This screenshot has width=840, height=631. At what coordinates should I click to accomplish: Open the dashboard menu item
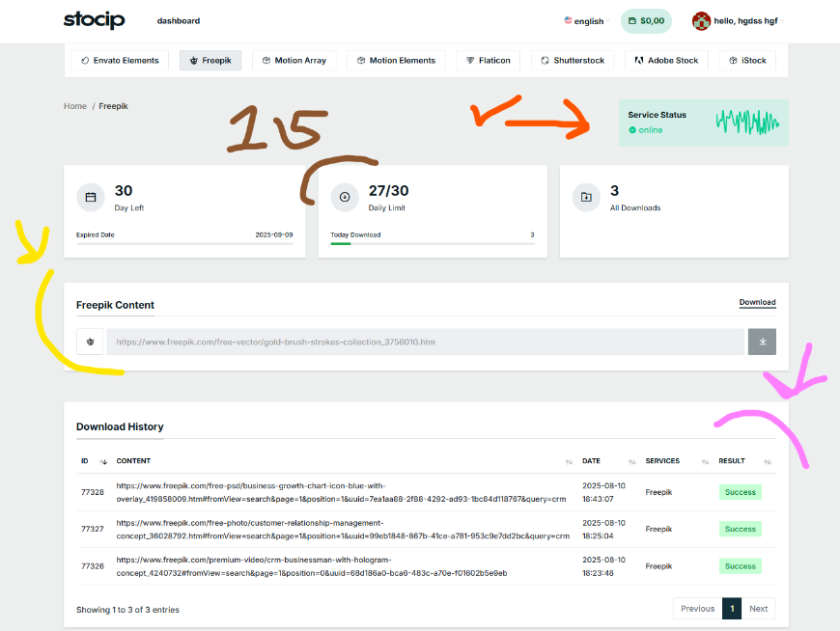(x=179, y=21)
